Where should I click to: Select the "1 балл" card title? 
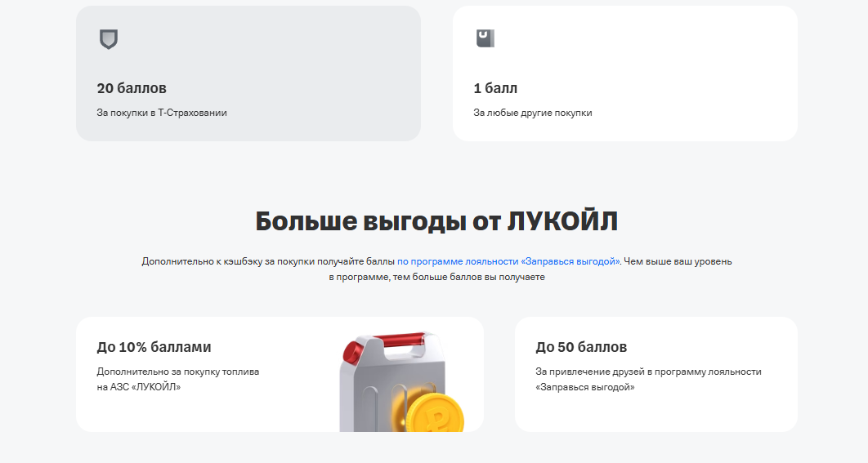coord(495,88)
